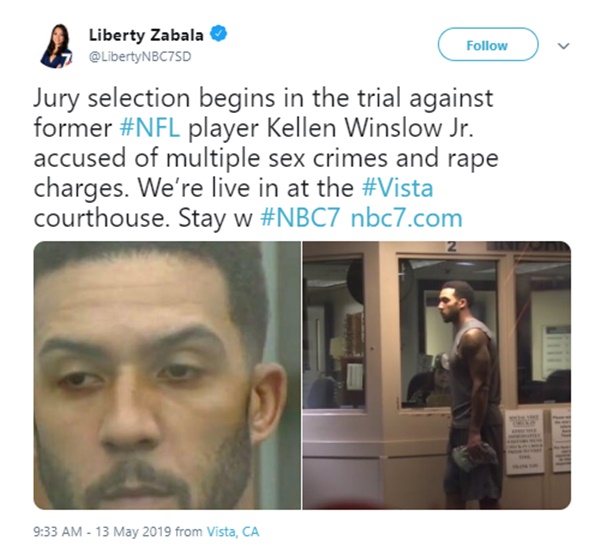The width and height of the screenshot is (600, 552).
Task: View the left mugshot photo
Action: pos(167,375)
